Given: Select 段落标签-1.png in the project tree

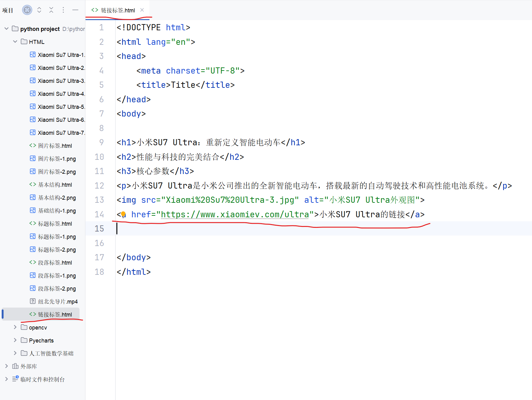Looking at the screenshot, I should pos(53,275).
